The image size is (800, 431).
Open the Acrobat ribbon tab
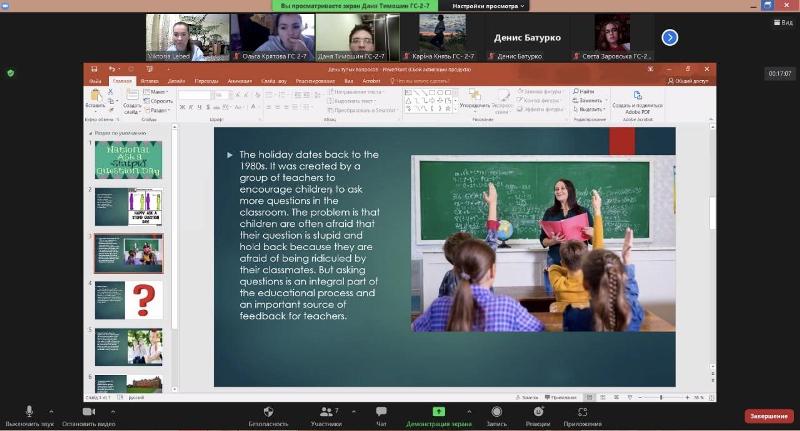pyautogui.click(x=371, y=81)
